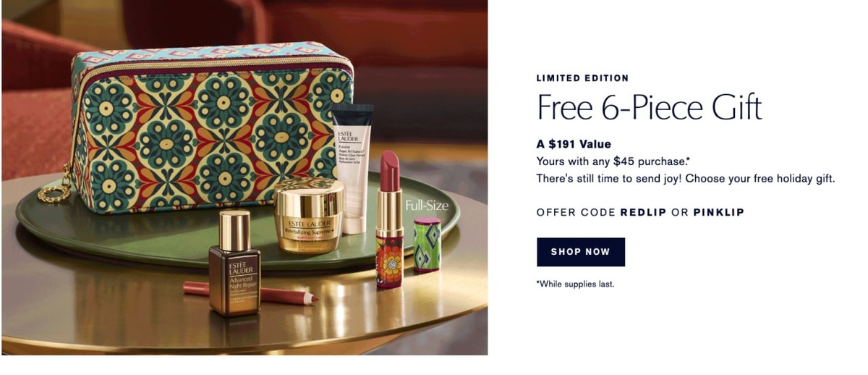The width and height of the screenshot is (868, 375).
Task: Click the Full-Size label beside the lipstick
Action: (427, 206)
